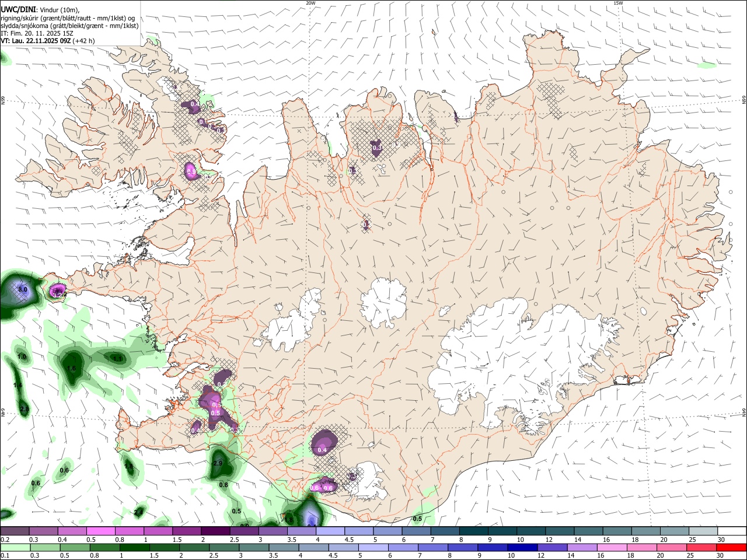Click the 'VT: Lau. 22.11.2025 09Z (+42 h)' line

tap(48, 41)
